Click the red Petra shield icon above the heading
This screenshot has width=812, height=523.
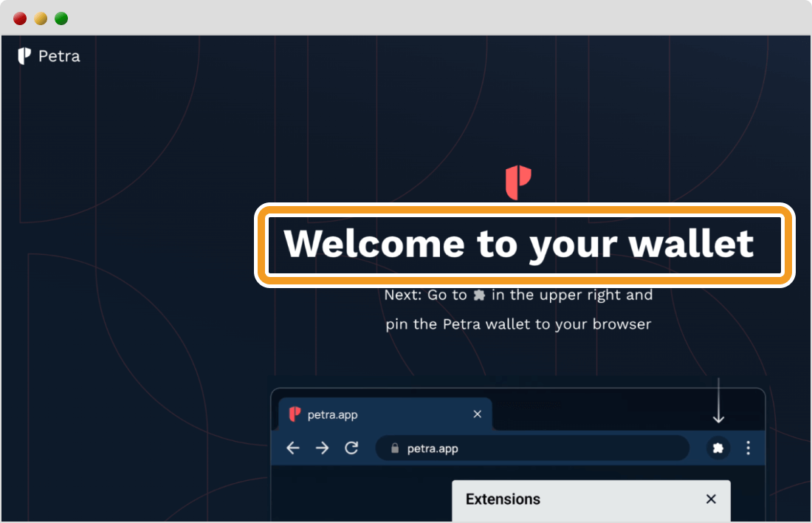518,182
